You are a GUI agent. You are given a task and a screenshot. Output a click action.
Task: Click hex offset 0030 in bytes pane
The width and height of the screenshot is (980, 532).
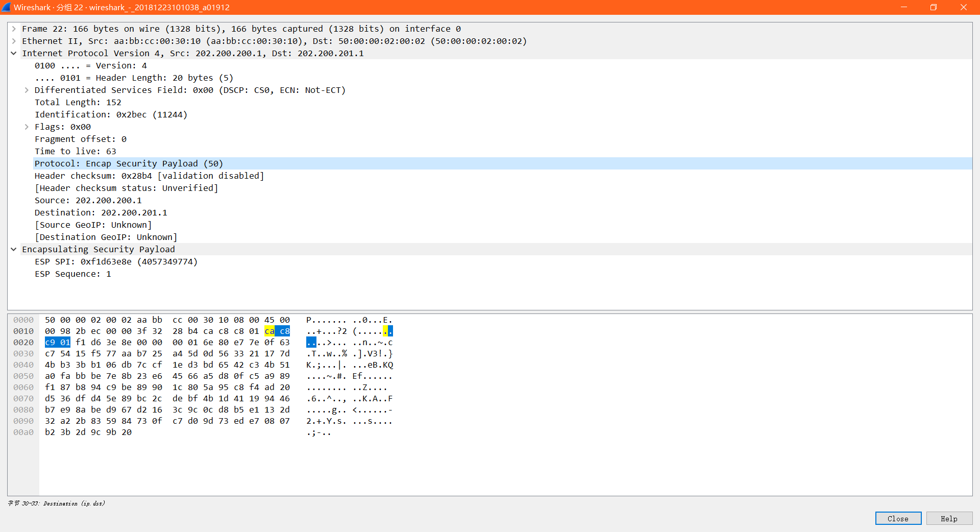[x=23, y=354]
